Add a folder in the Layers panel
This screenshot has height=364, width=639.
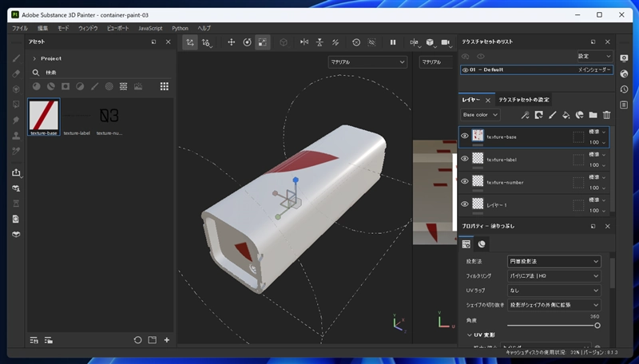point(593,115)
